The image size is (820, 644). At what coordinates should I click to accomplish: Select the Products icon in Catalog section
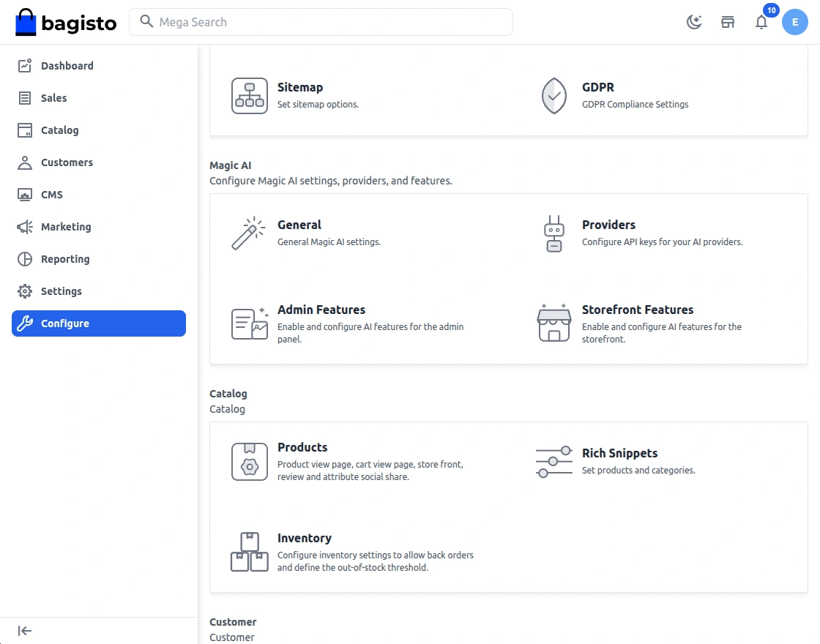tap(249, 461)
